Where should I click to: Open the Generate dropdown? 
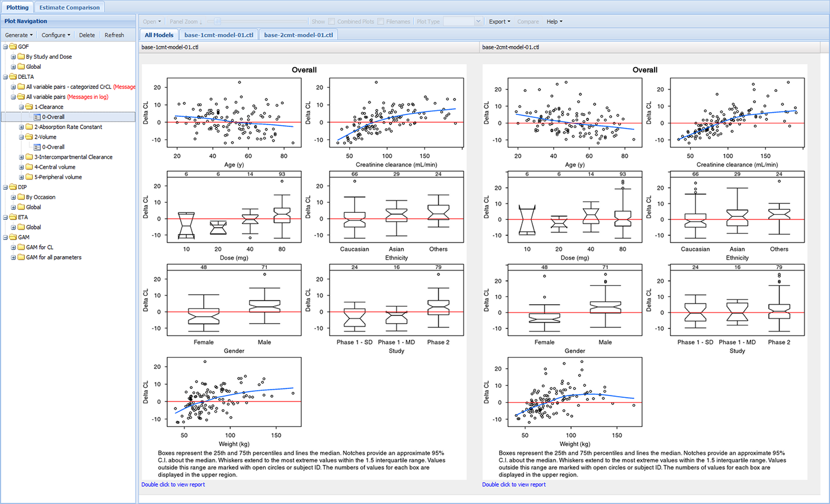click(x=18, y=34)
